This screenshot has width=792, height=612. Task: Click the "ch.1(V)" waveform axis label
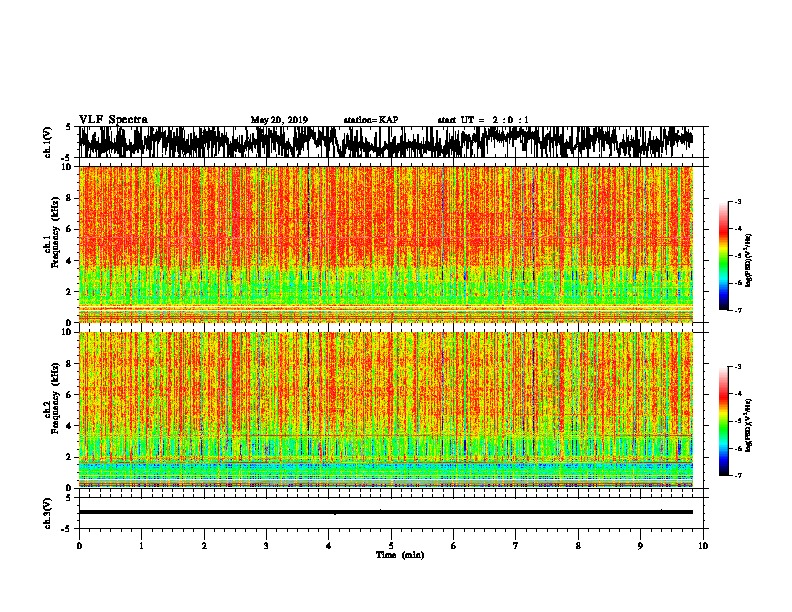pyautogui.click(x=48, y=142)
